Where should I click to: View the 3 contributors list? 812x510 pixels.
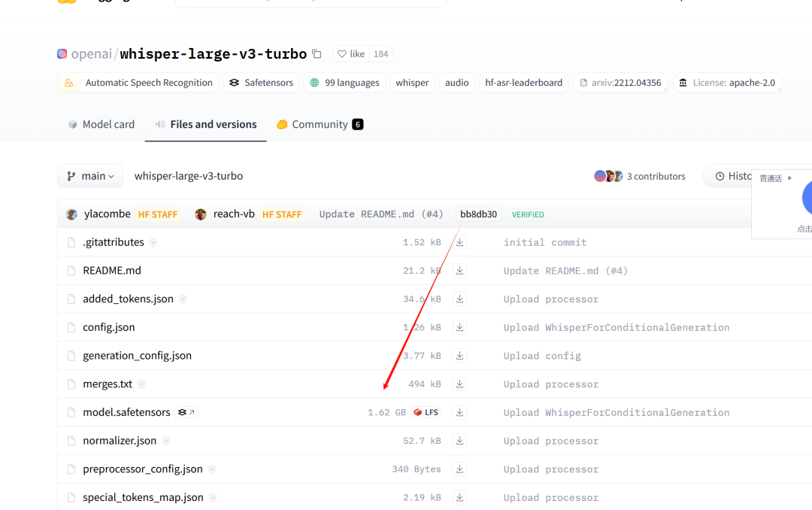640,176
